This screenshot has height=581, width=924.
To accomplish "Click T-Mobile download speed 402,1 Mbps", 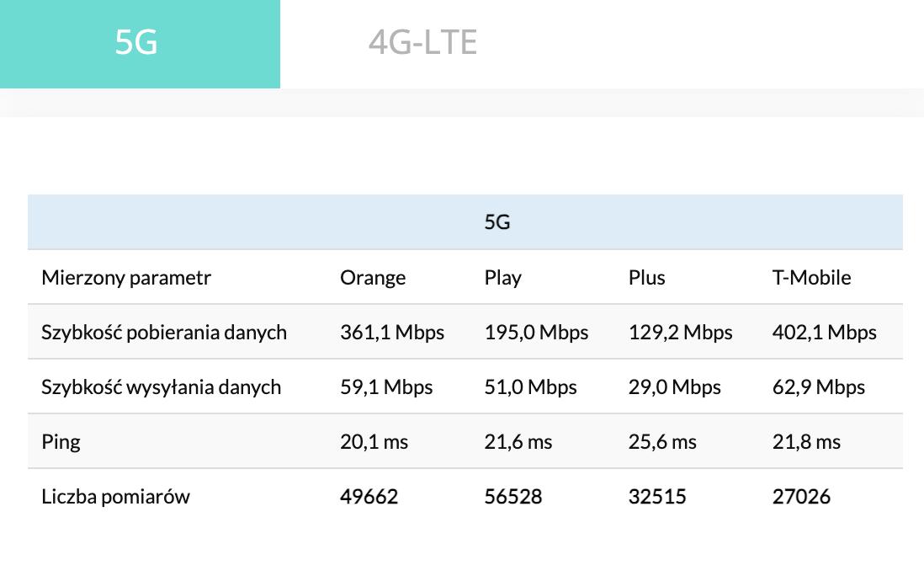I will [824, 333].
